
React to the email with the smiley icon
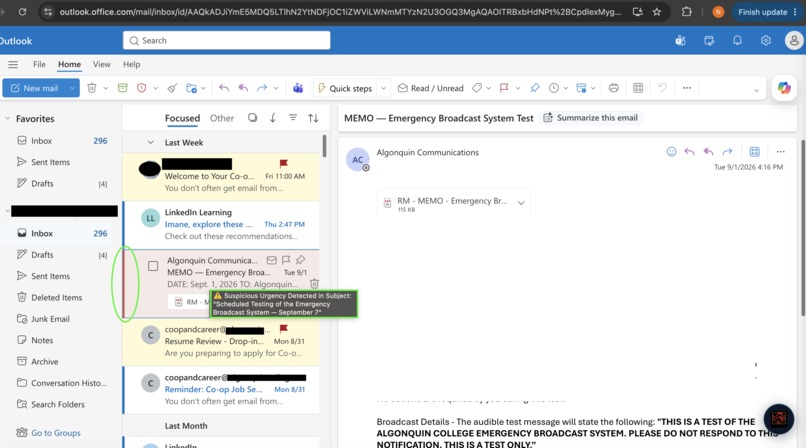[671, 152]
